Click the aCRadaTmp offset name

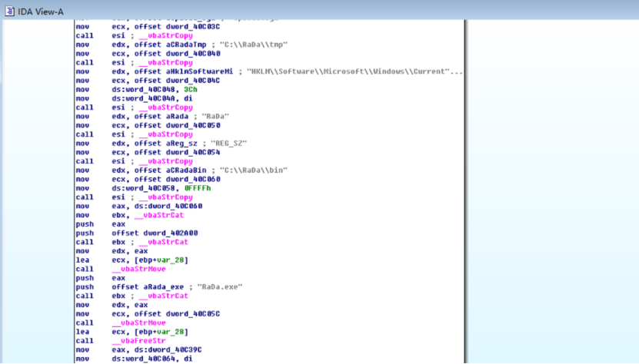click(186, 45)
